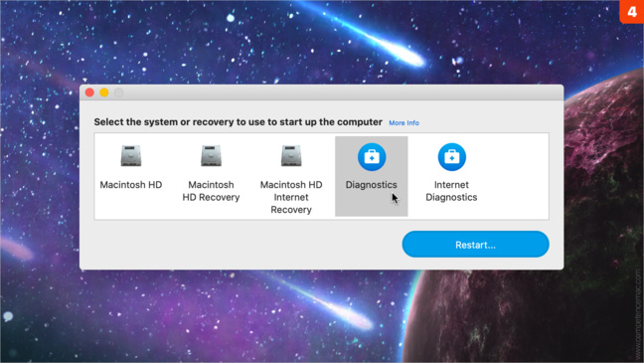Open the More Info link
Image resolution: width=644 pixels, height=363 pixels.
[403, 123]
